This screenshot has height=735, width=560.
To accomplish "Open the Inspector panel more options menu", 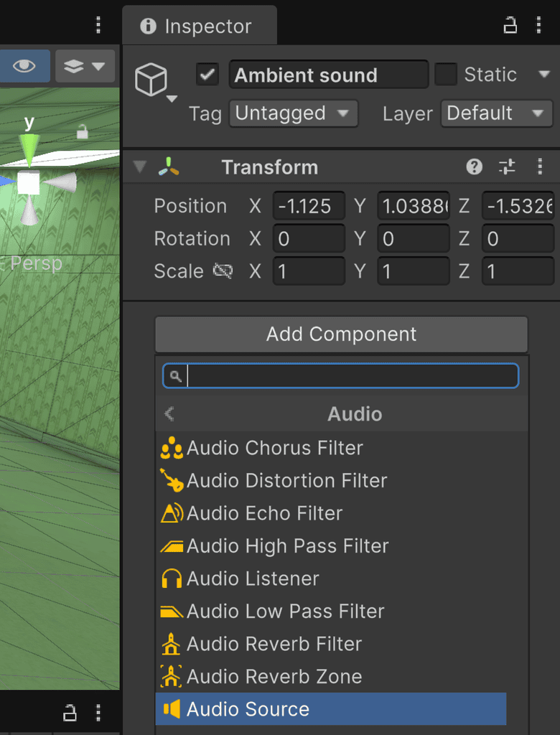I will (x=539, y=25).
